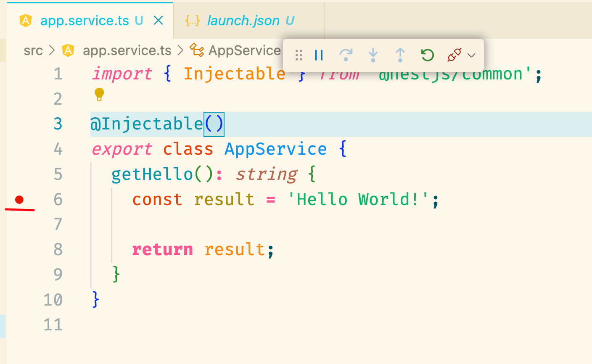Click the 'return' keyword on line 8
592x364 pixels.
click(162, 250)
